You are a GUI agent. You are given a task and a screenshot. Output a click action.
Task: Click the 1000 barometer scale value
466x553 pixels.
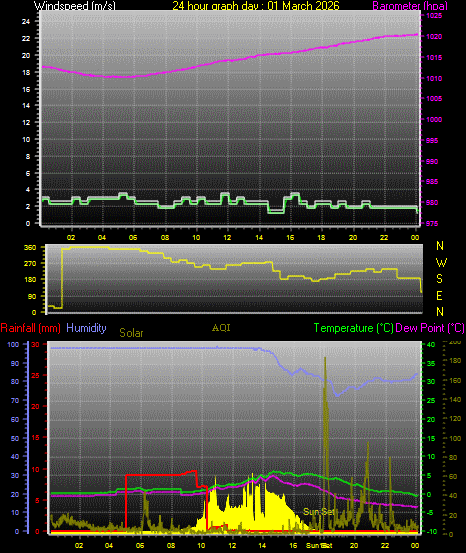point(434,120)
